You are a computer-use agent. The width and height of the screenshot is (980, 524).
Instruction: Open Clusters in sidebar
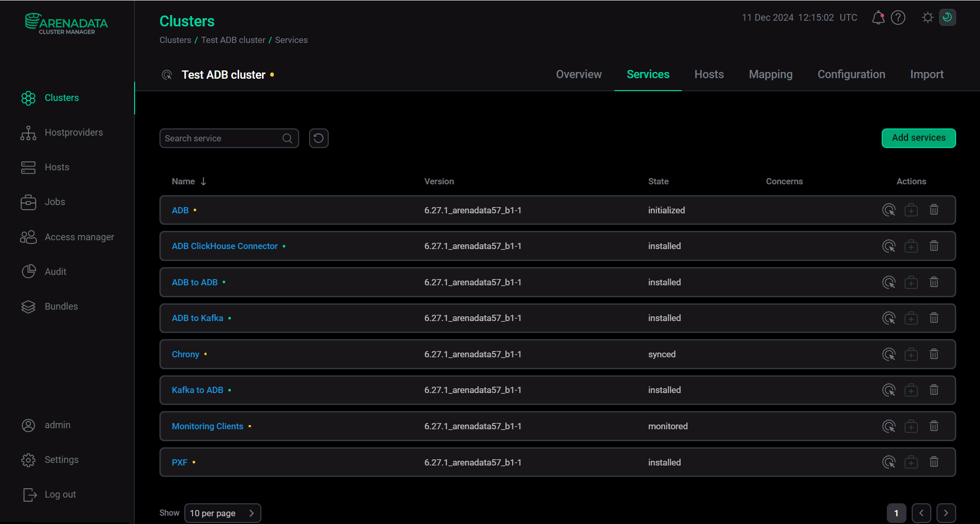point(62,98)
